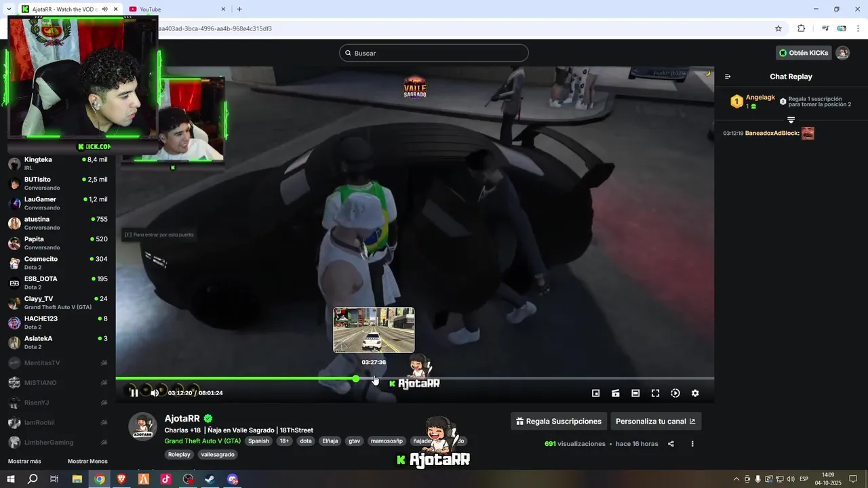Open the BaneadoxAdBlock chat username

[772, 133]
